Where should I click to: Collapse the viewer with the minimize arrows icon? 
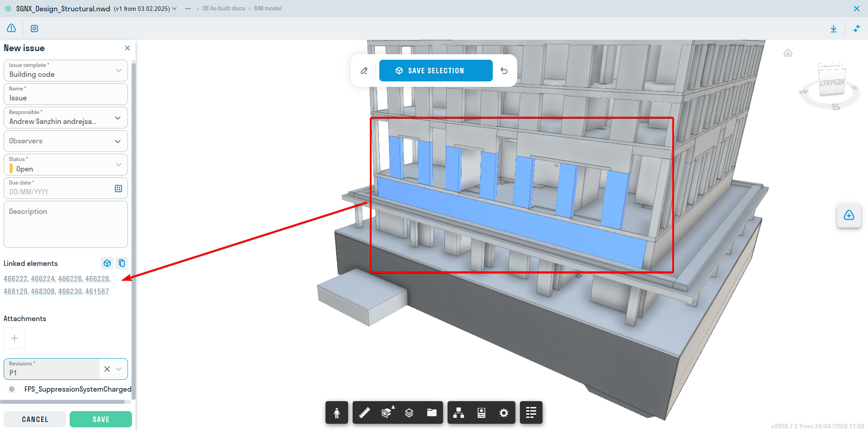(x=857, y=28)
